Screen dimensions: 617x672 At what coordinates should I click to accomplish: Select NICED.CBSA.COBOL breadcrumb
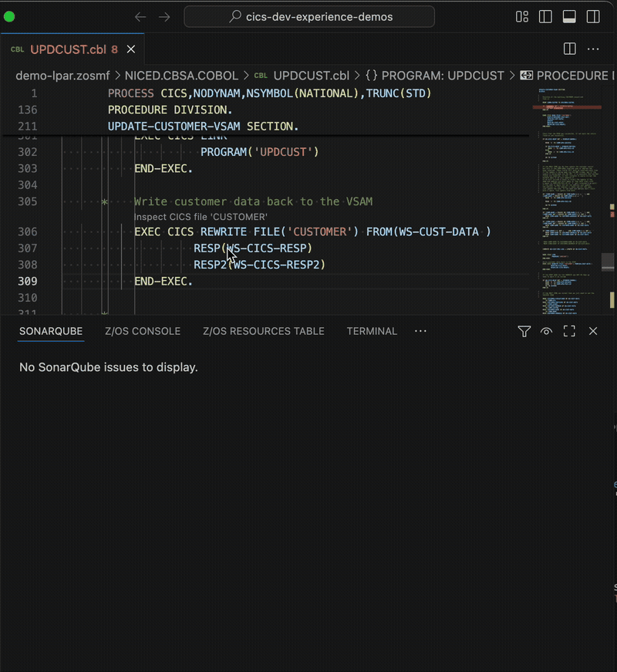181,76
